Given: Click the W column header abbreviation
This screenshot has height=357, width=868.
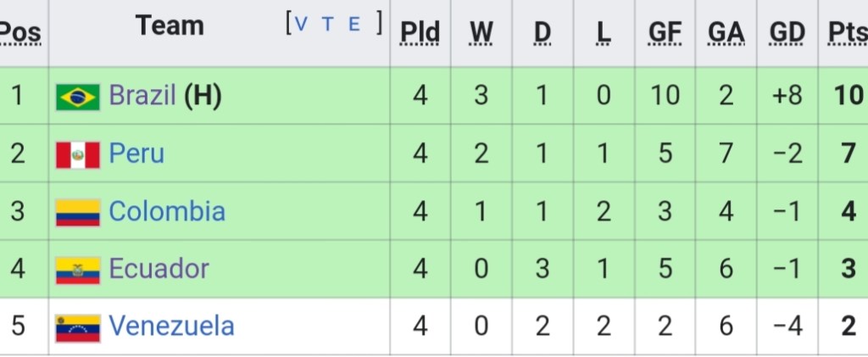Looking at the screenshot, I should click(481, 32).
